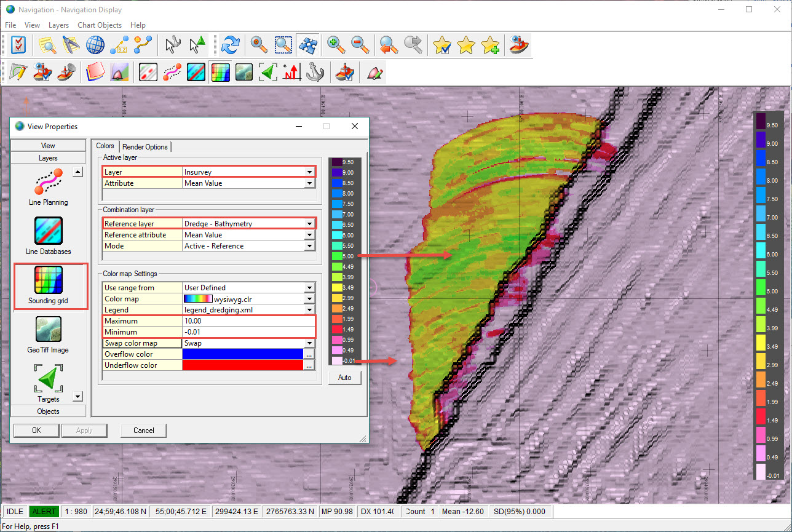The width and height of the screenshot is (792, 532).
Task: Select the zoom window tool
Action: point(283,45)
